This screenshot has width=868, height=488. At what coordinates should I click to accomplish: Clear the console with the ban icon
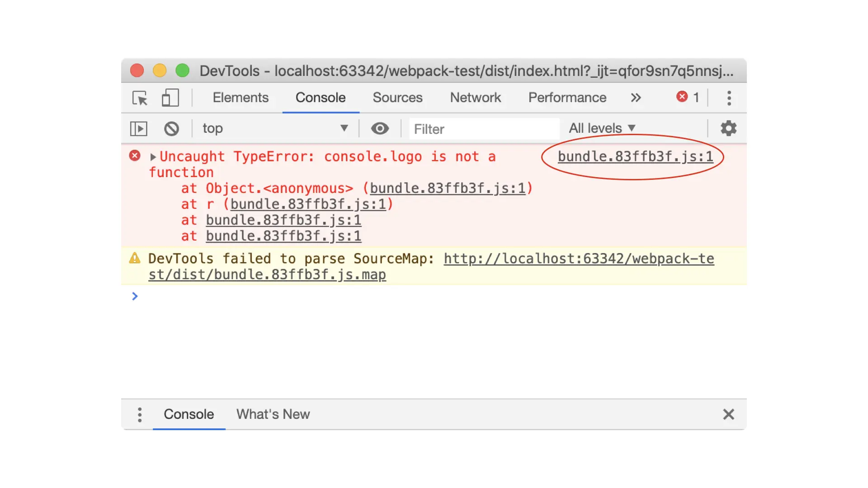coord(171,129)
